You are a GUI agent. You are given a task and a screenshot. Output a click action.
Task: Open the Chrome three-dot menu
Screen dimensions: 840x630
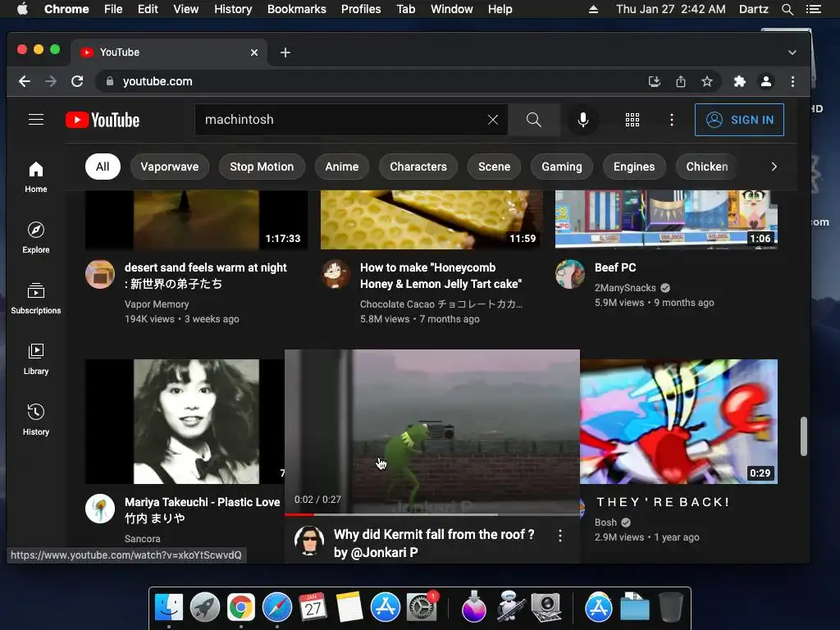[x=793, y=81]
